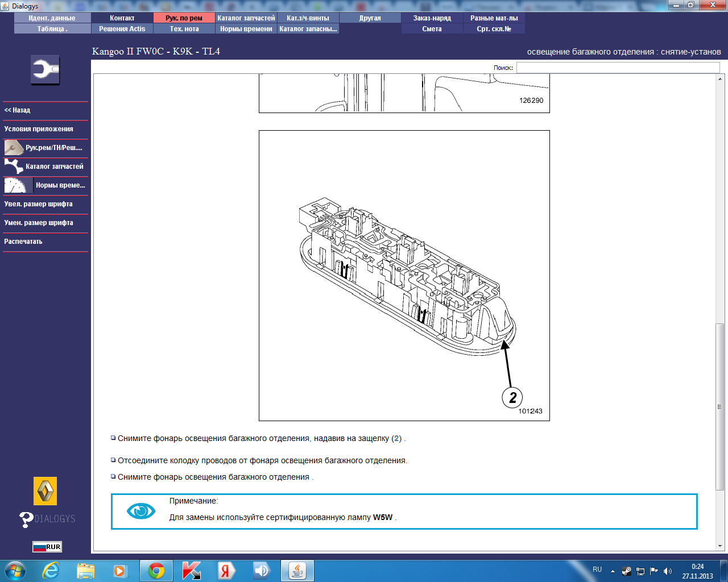Open the Заказ-наряд tab
This screenshot has height=582, width=728.
pyautogui.click(x=432, y=18)
